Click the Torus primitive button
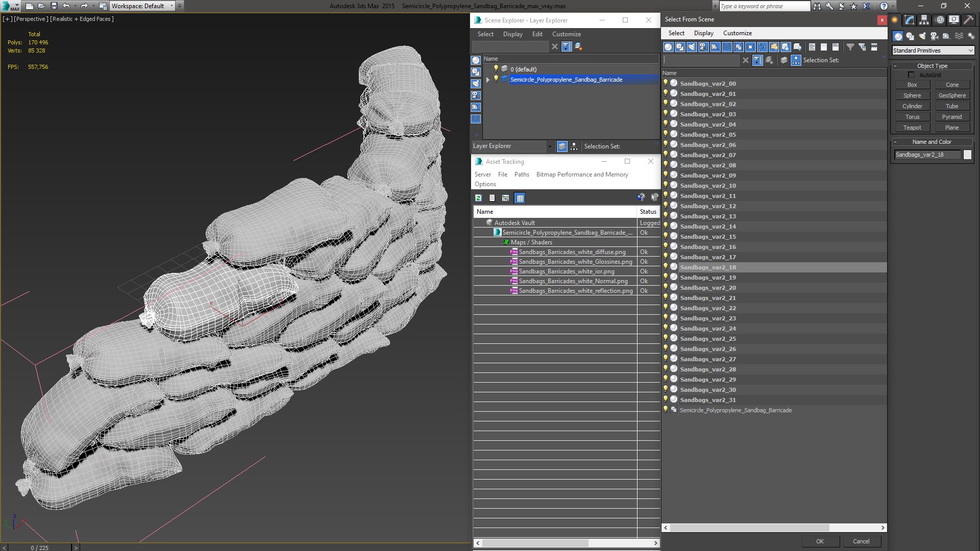 click(912, 117)
